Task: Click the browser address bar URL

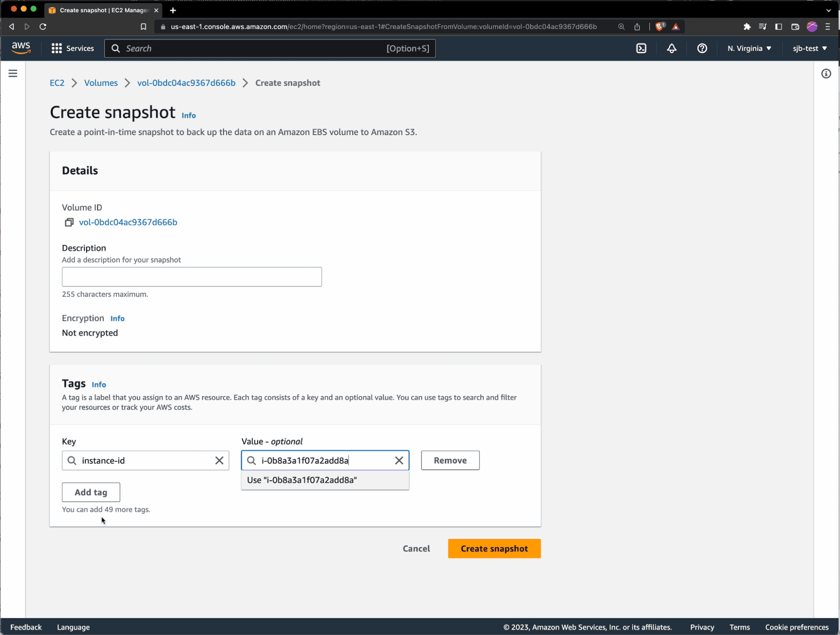Action: pyautogui.click(x=384, y=26)
